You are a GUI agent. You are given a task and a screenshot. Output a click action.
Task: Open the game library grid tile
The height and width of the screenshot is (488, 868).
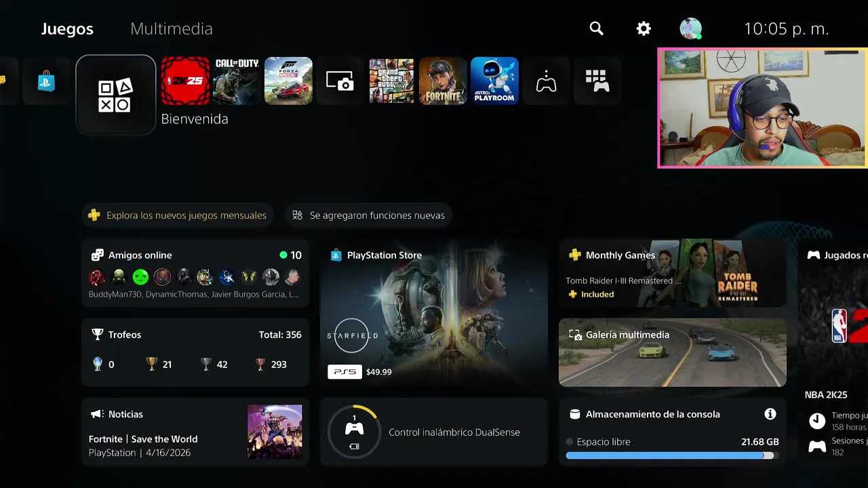597,81
